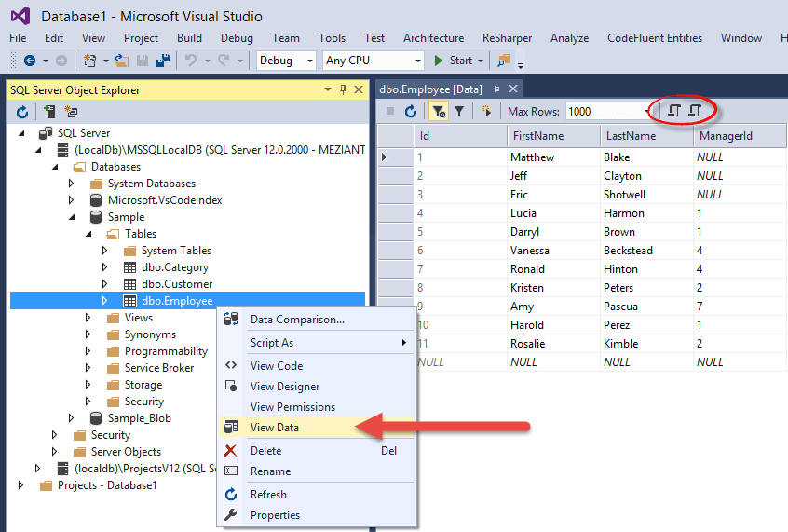
Task: Sort by the FirstName column header
Action: (x=554, y=136)
